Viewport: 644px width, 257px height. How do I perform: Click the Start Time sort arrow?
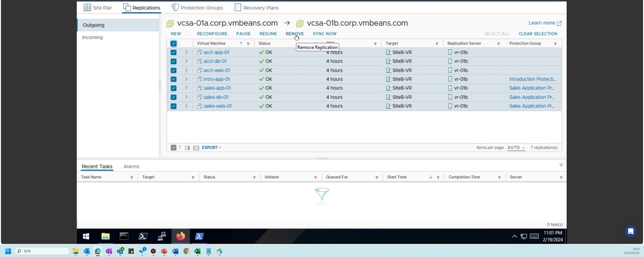pos(431,177)
